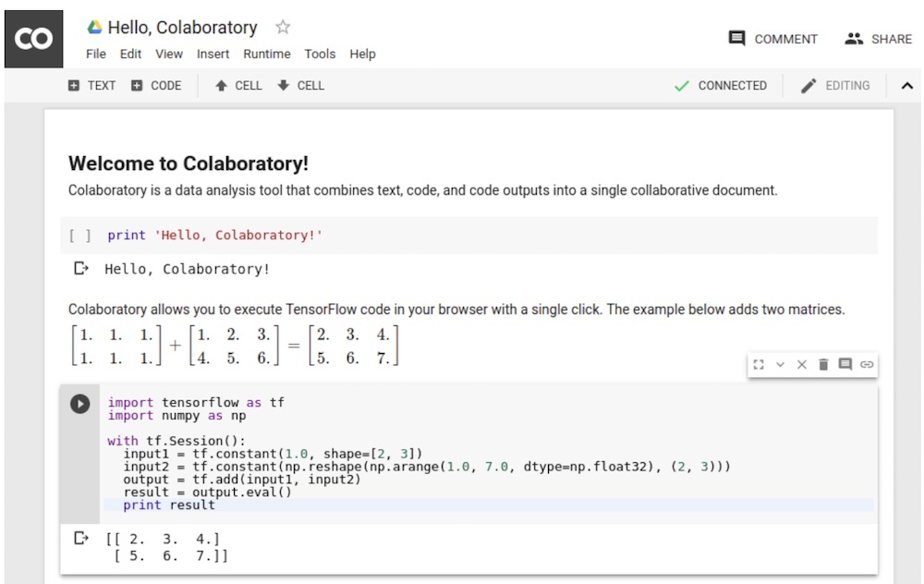Click the 'Welcome to Colaboratory!' heading
This screenshot has height=584, width=924.
pos(188,164)
